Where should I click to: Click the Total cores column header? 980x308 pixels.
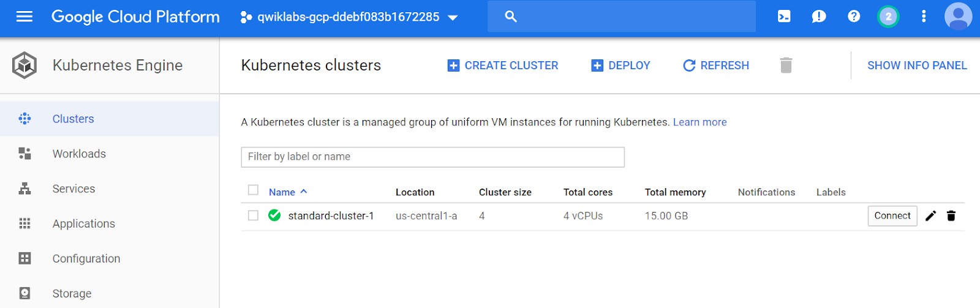tap(588, 192)
